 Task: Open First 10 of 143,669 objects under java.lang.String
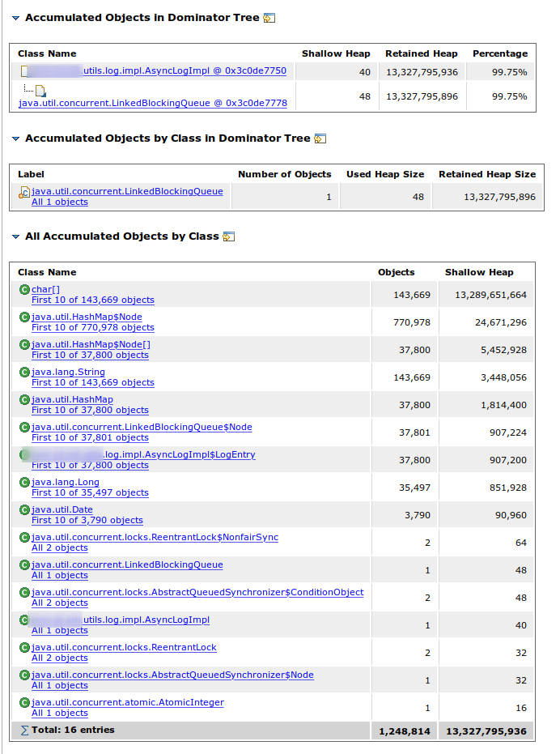[93, 382]
